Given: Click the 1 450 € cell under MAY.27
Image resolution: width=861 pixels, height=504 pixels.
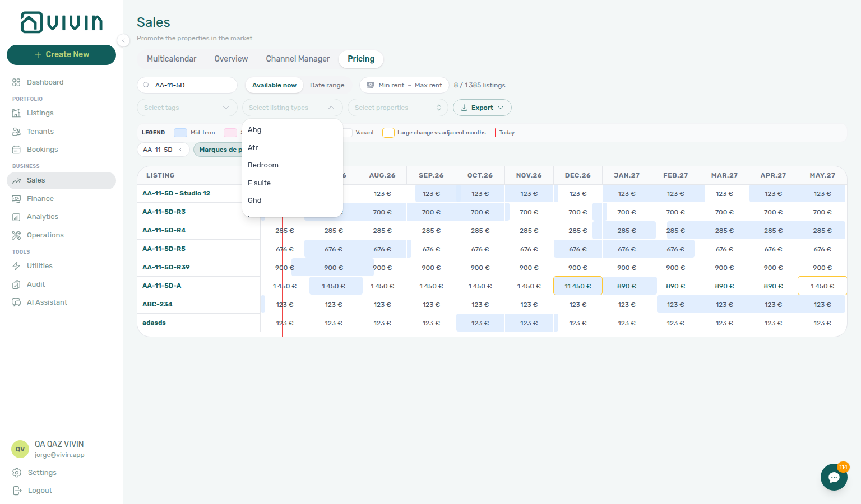Looking at the screenshot, I should [x=822, y=286].
